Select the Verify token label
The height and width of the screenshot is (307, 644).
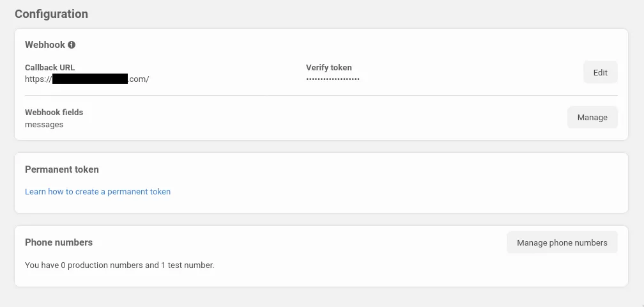pos(328,67)
